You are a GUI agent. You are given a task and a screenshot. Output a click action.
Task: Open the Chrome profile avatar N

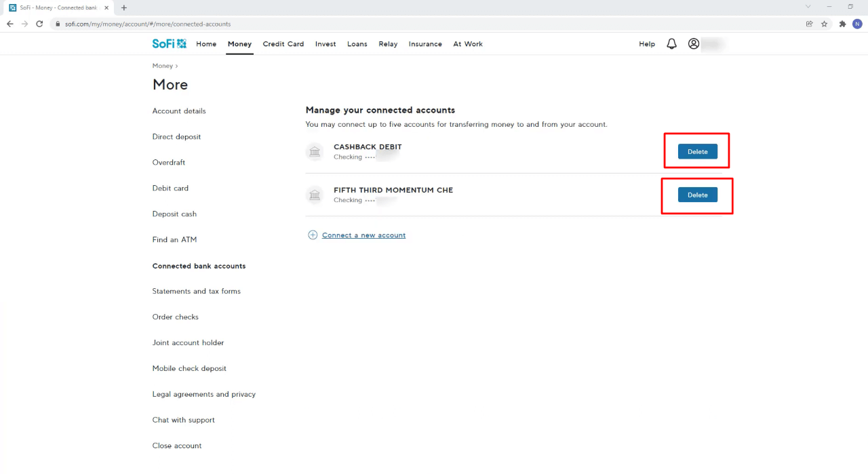pyautogui.click(x=857, y=24)
